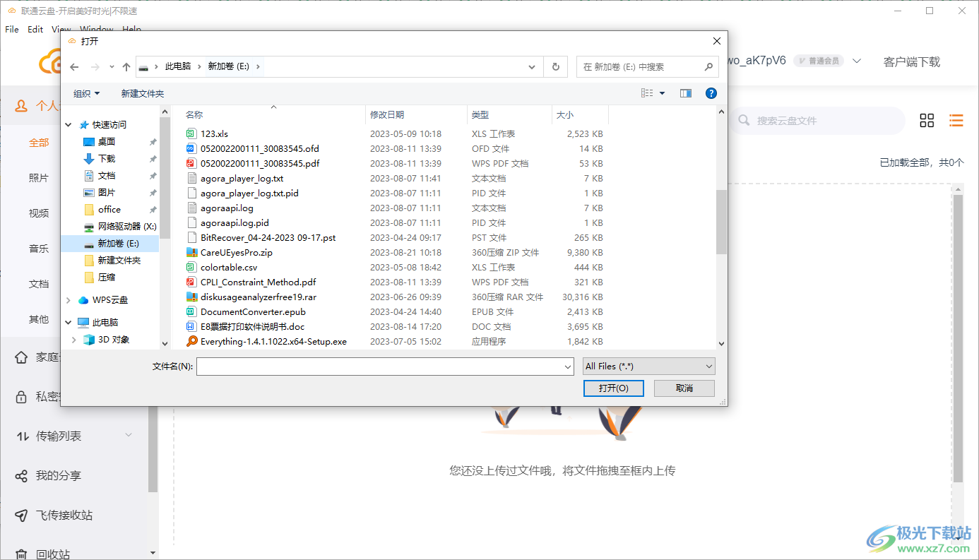The height and width of the screenshot is (560, 979).
Task: Open the address bar history dropdown
Action: [x=532, y=67]
